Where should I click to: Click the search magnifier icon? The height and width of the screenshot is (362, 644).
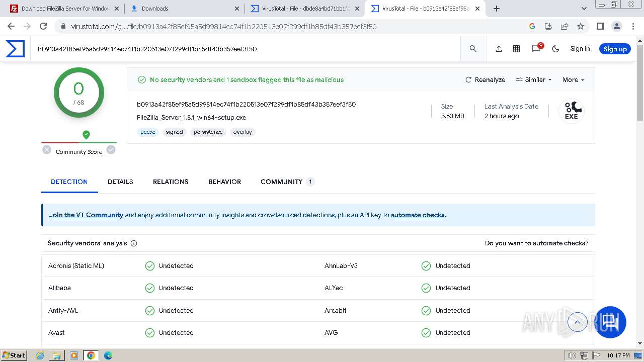[x=473, y=49]
